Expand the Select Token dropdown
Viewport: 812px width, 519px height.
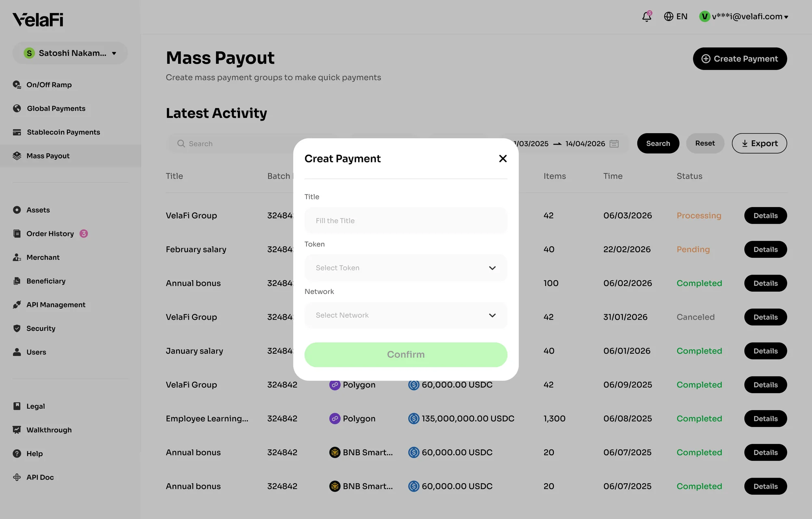(406, 268)
